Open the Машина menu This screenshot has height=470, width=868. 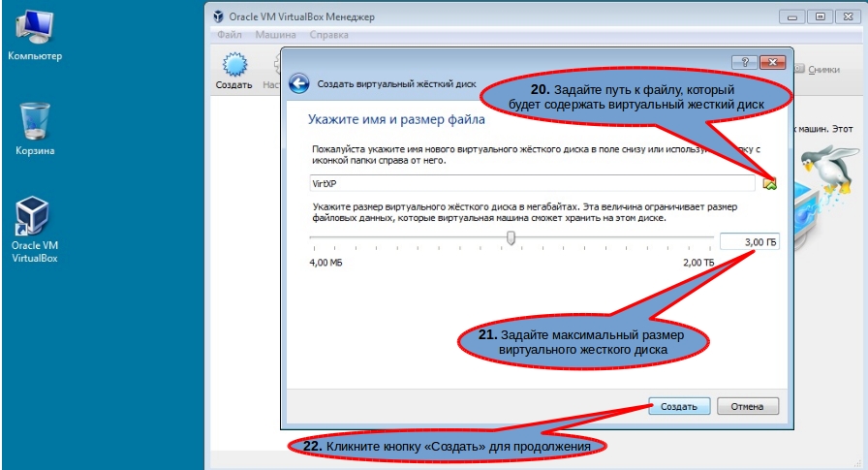click(275, 34)
